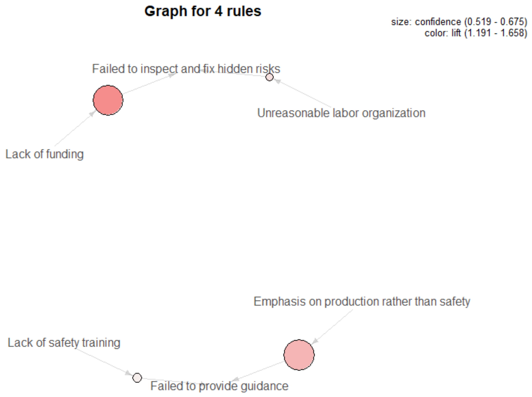This screenshot has height=397, width=532.
Task: Click arrowhead touching the large pink circle
Action: click(315, 341)
